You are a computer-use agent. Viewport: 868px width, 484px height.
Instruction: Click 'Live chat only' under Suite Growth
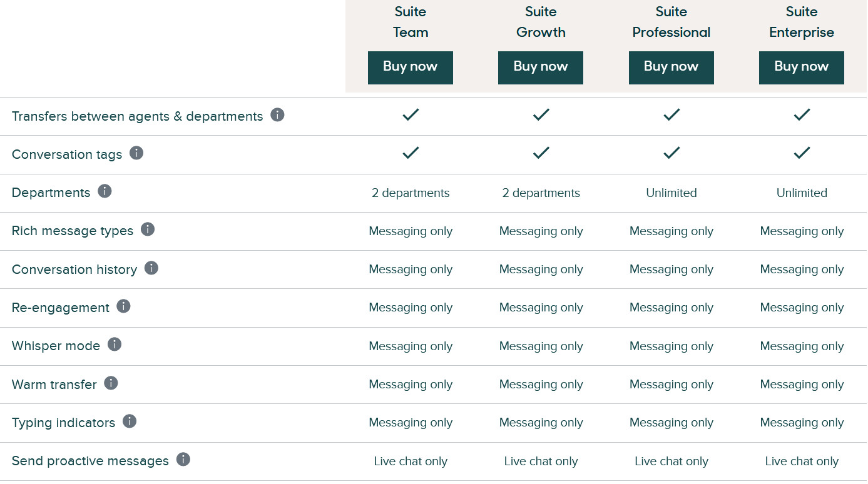[541, 461]
